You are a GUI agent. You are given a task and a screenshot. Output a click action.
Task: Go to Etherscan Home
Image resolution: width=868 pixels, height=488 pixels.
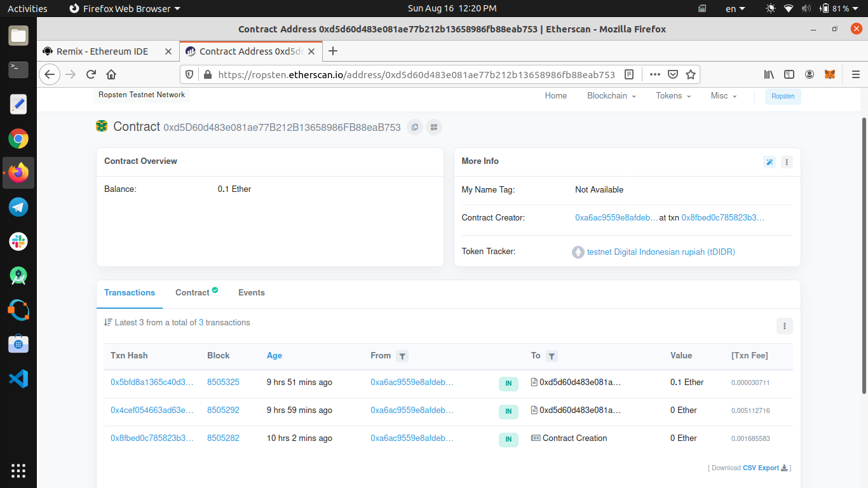pyautogui.click(x=555, y=96)
